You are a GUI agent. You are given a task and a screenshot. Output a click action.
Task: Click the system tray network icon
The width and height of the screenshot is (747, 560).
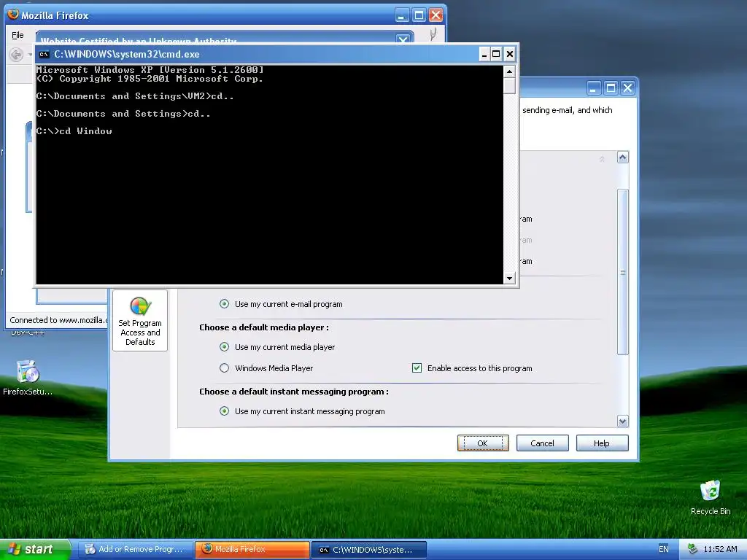click(x=692, y=549)
